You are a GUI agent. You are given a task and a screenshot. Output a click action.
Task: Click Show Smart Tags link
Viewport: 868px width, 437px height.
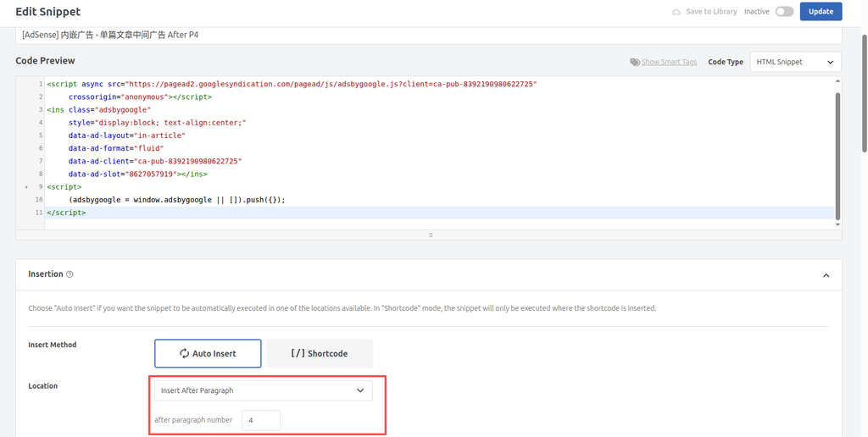[669, 62]
